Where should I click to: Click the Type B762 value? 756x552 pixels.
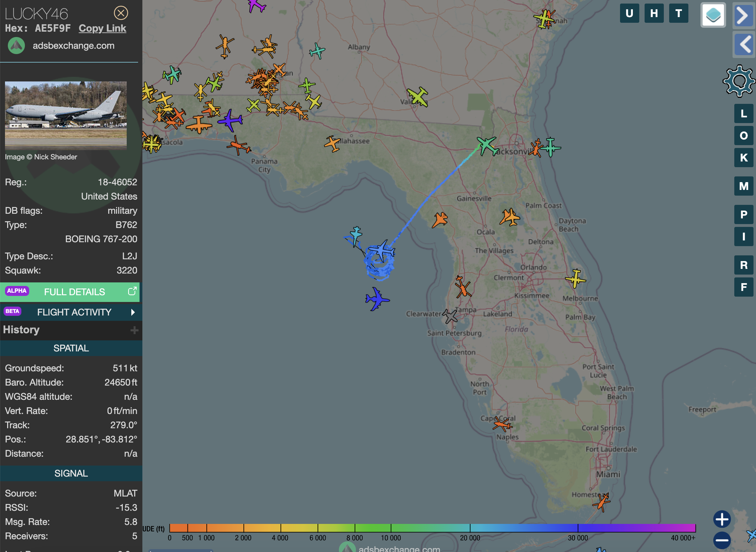(126, 225)
